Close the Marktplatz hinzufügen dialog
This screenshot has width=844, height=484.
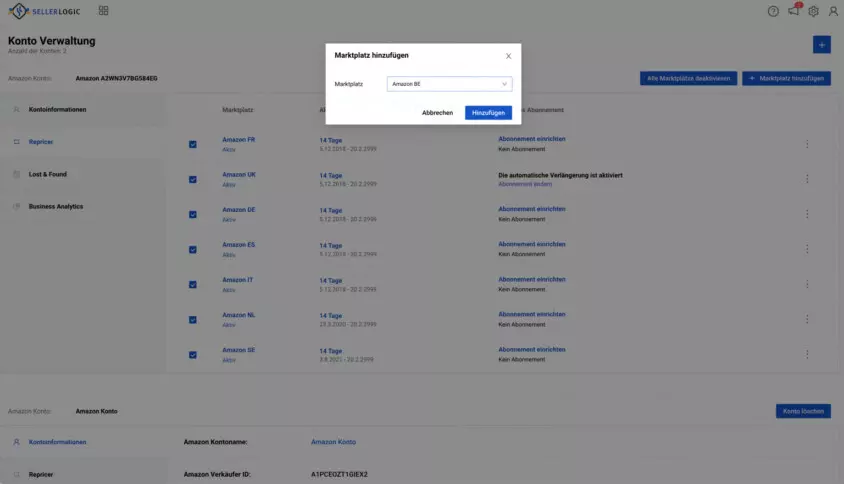click(x=508, y=56)
